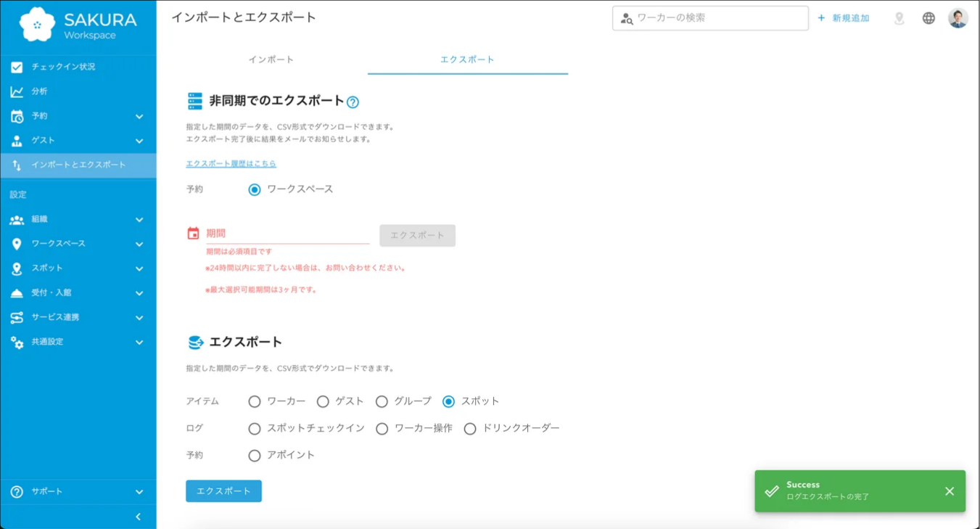The width and height of the screenshot is (980, 529).
Task: Select the ワークスペース radio for 予約
Action: click(x=254, y=190)
